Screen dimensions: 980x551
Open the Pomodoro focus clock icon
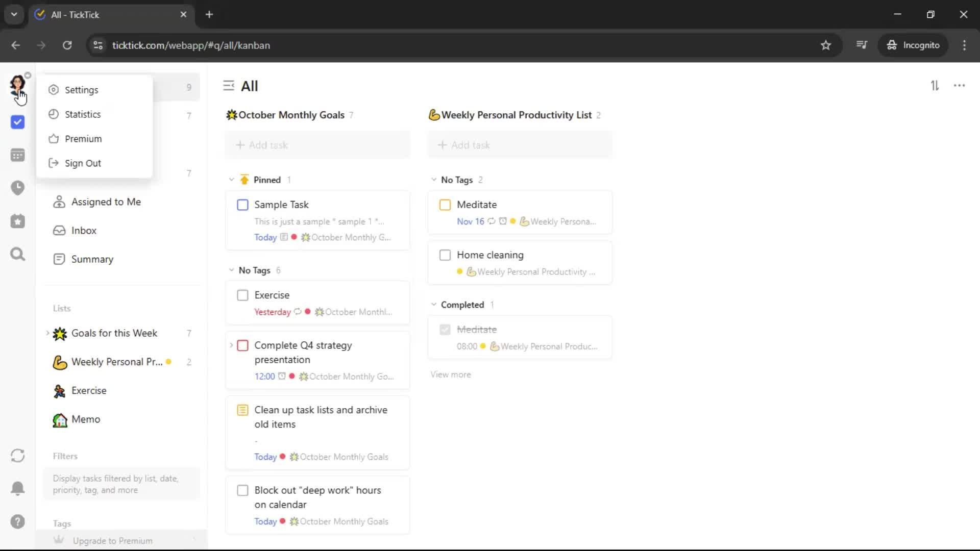point(17,188)
